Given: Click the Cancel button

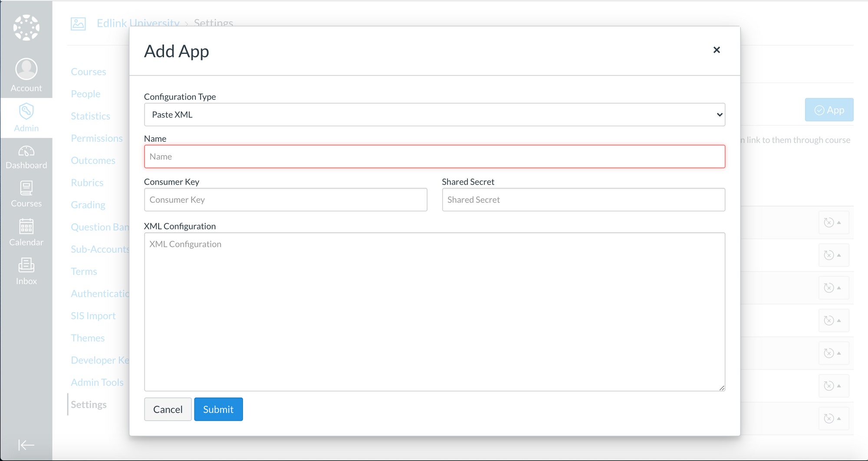Looking at the screenshot, I should point(168,409).
